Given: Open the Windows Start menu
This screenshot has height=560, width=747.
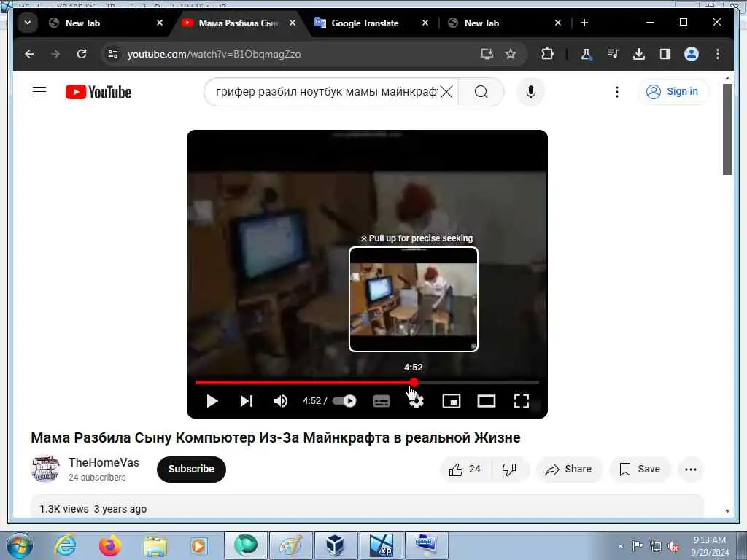Looking at the screenshot, I should [x=20, y=546].
